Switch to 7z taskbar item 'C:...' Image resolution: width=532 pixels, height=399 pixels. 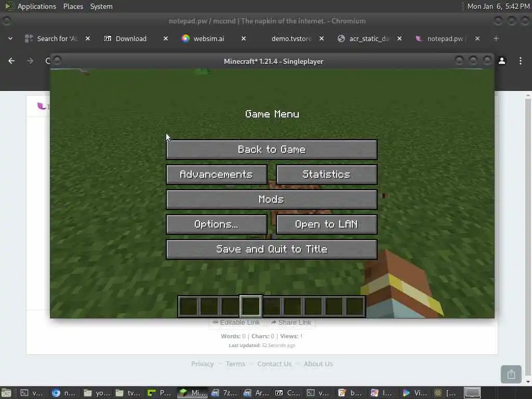[x=288, y=393]
